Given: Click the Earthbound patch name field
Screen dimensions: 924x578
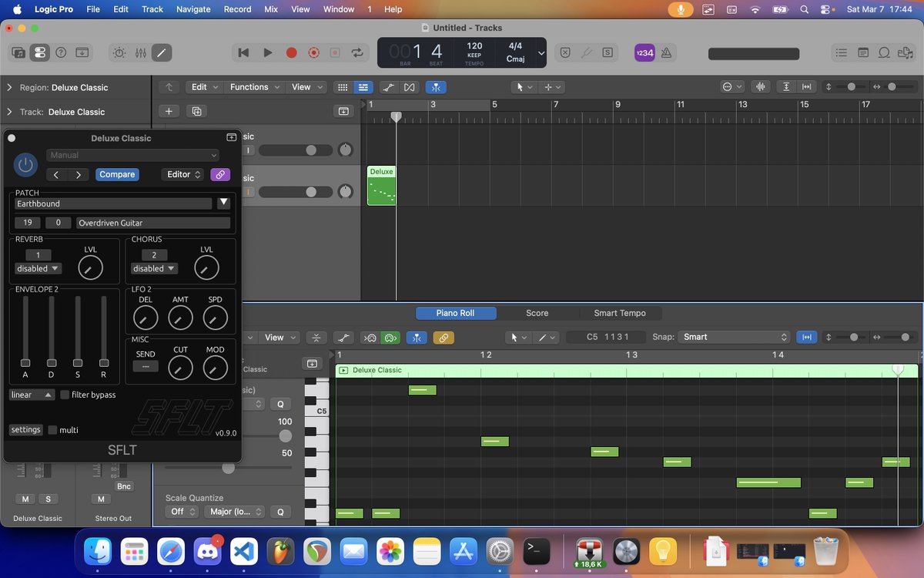Looking at the screenshot, I should pos(113,203).
